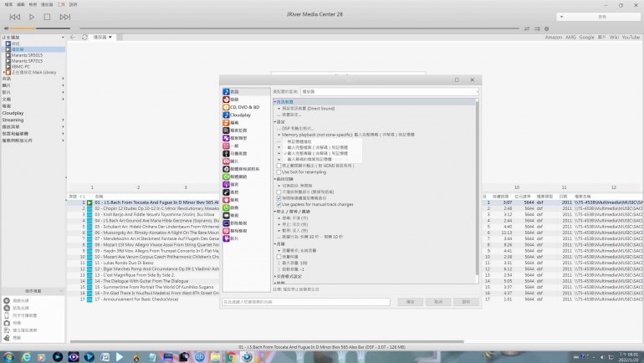Viewport: 644px width, 363px height.
Task: Toggle the volume protection checkbox under 音量
Action: pyautogui.click(x=280, y=258)
